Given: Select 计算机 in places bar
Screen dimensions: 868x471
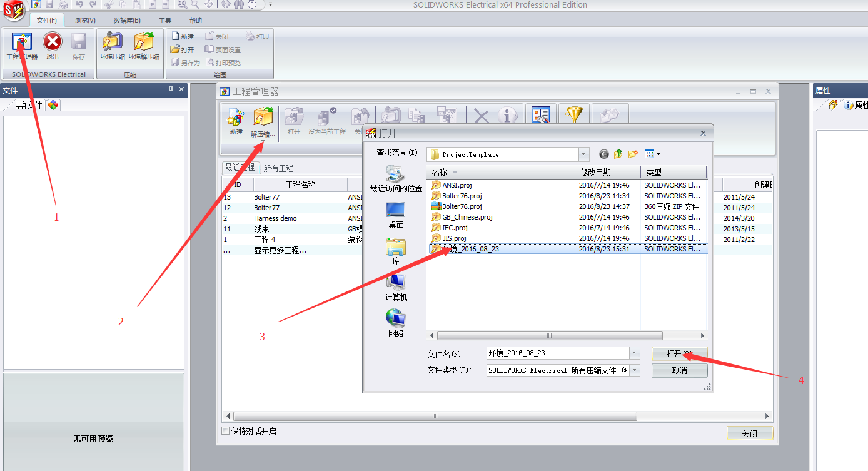Looking at the screenshot, I should 396,288.
